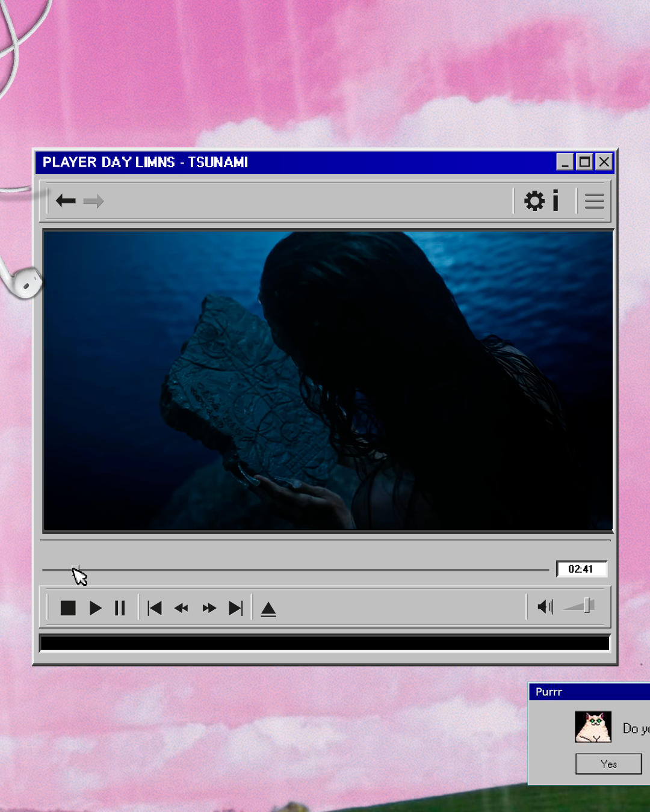Viewport: 650px width, 812px height.
Task: Go back with the left arrow
Action: click(66, 200)
